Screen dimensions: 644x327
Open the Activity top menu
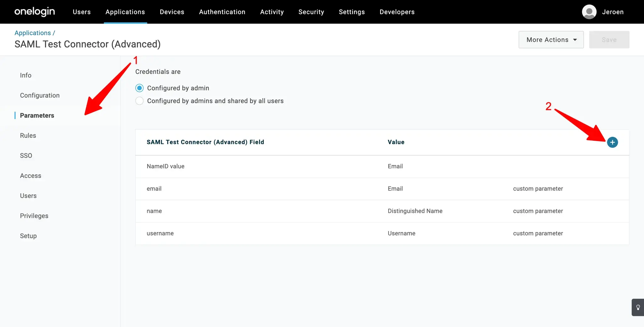tap(272, 12)
